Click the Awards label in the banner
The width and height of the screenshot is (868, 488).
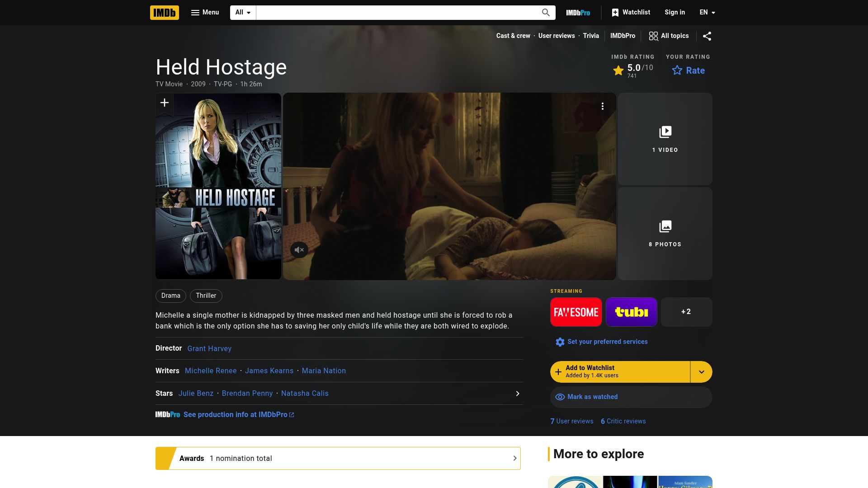coord(192,459)
